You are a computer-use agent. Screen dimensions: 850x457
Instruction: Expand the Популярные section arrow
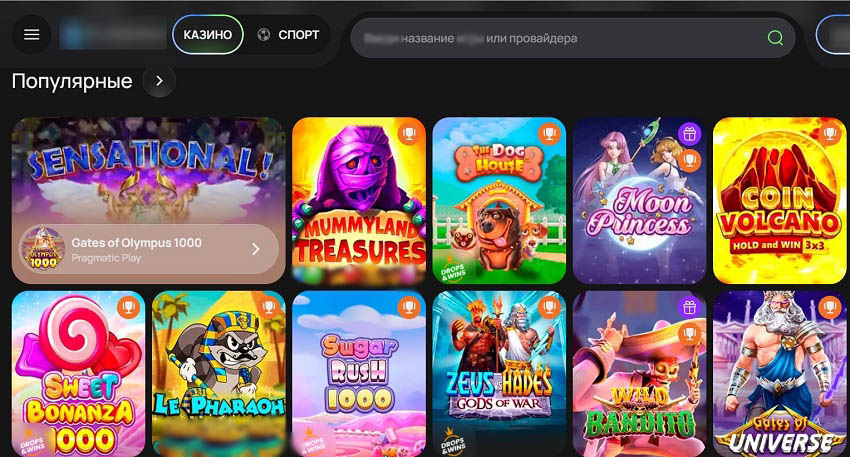pyautogui.click(x=159, y=81)
